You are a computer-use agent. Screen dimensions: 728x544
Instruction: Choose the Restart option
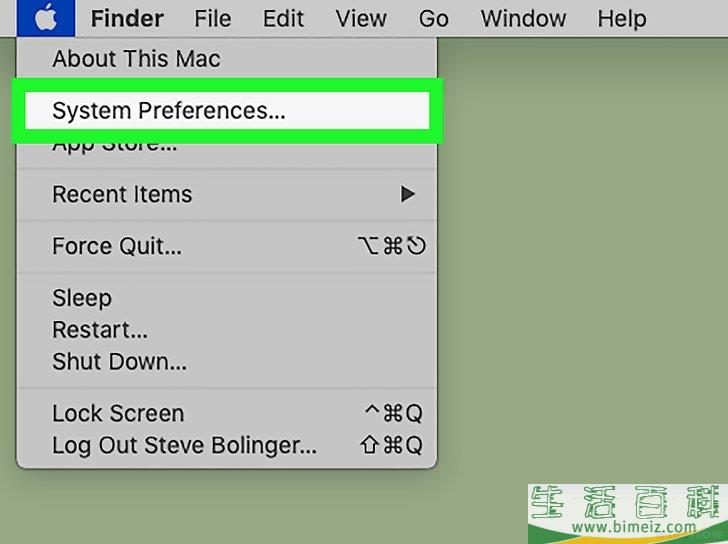point(100,330)
